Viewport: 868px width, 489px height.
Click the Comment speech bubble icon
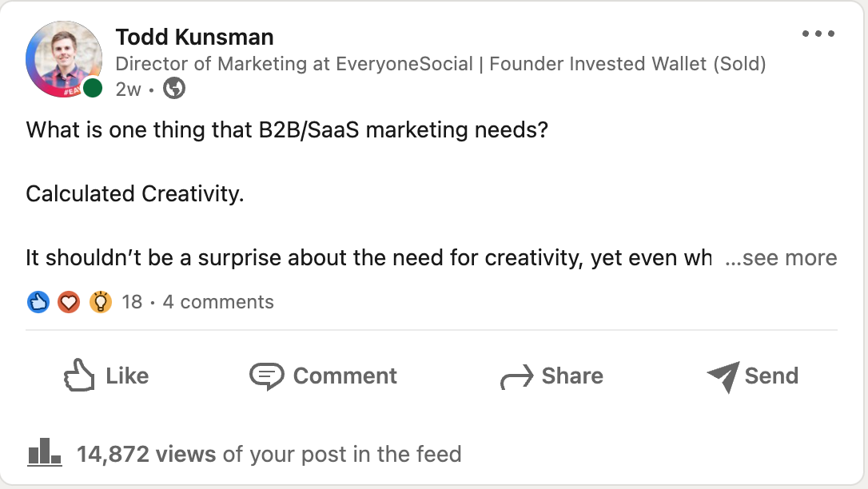coord(270,376)
